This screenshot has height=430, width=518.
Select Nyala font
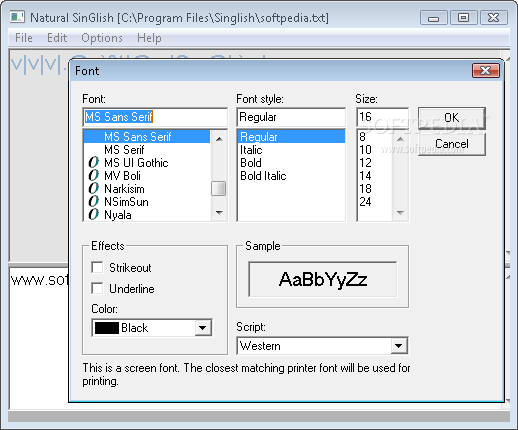tap(147, 215)
